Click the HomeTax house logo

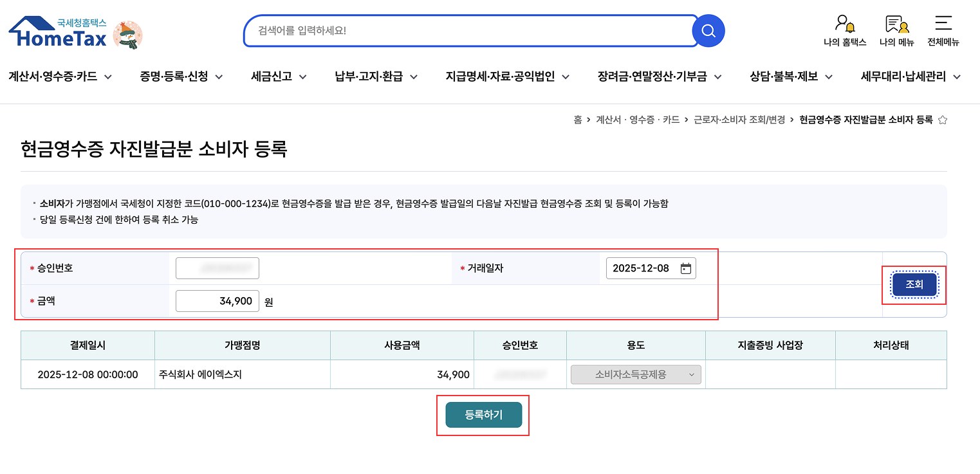tap(58, 32)
